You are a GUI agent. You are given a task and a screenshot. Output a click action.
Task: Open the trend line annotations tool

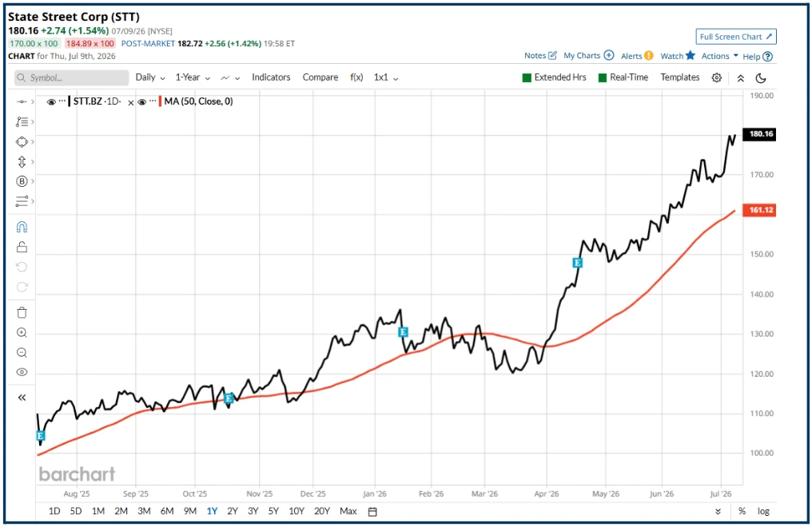point(22,122)
